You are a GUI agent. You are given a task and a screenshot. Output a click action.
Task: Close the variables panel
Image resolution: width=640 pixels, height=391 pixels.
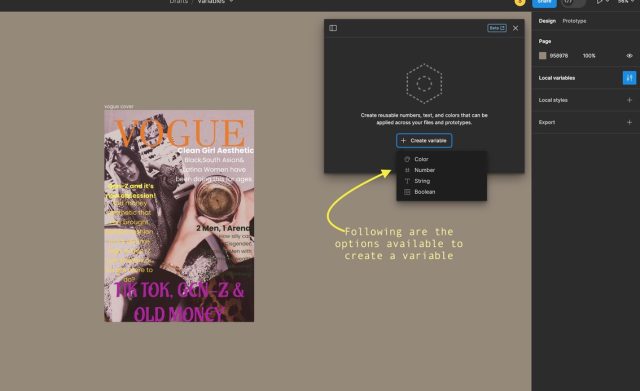point(516,28)
